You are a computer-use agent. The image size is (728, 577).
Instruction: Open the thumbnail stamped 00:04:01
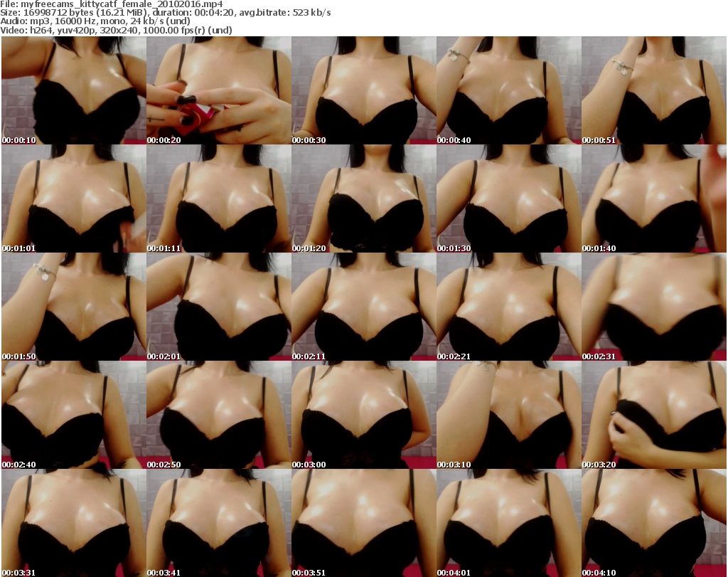pyautogui.click(x=509, y=523)
